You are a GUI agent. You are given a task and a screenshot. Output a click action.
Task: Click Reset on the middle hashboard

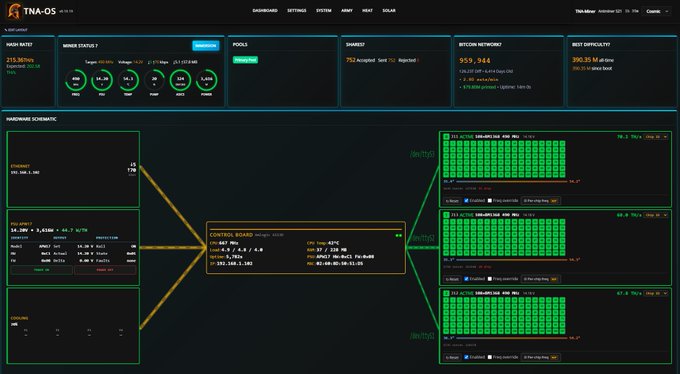coord(452,279)
